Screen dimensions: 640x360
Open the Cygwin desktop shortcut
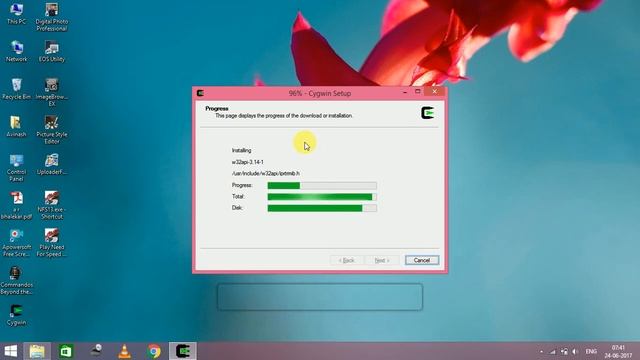16,315
